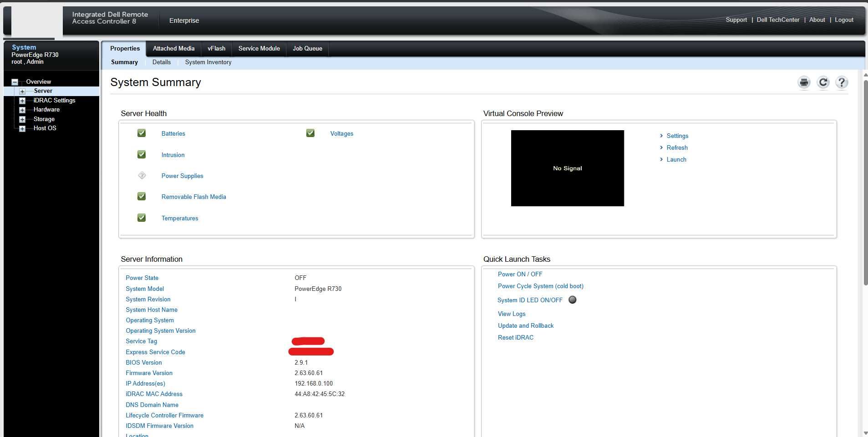This screenshot has width=868, height=437.
Task: Log out via the Logout link
Action: point(844,20)
